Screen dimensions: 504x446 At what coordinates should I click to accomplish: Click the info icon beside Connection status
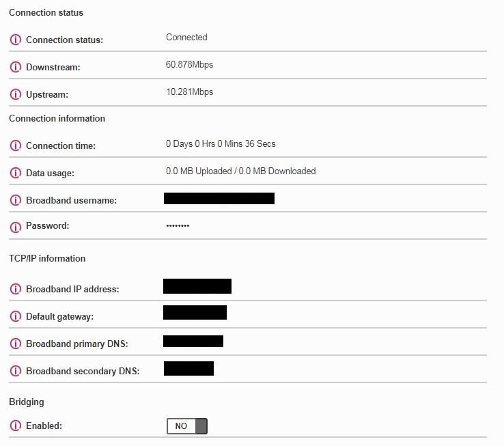point(16,40)
